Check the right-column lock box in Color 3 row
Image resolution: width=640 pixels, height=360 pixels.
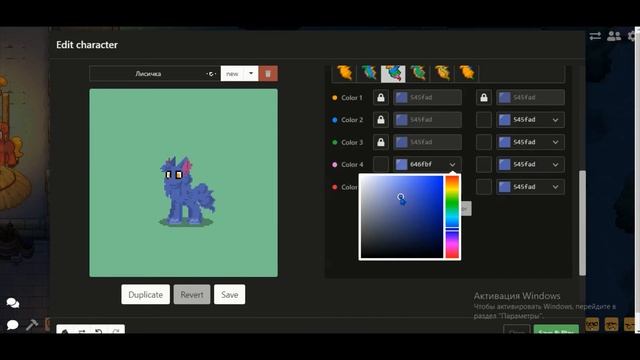pos(484,142)
